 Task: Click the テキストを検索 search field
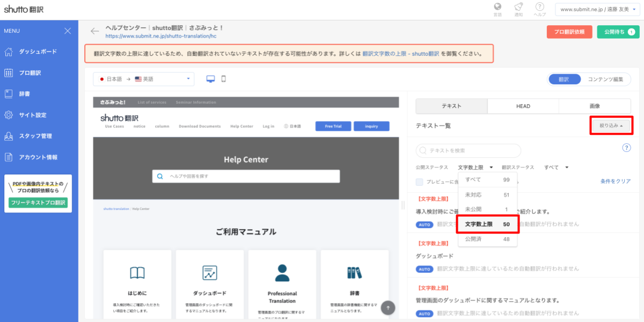[469, 151]
